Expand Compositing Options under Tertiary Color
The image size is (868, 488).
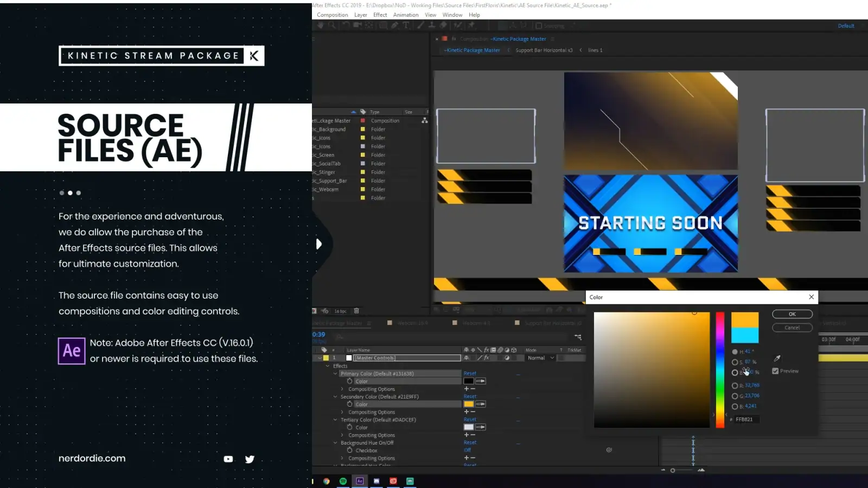click(342, 435)
